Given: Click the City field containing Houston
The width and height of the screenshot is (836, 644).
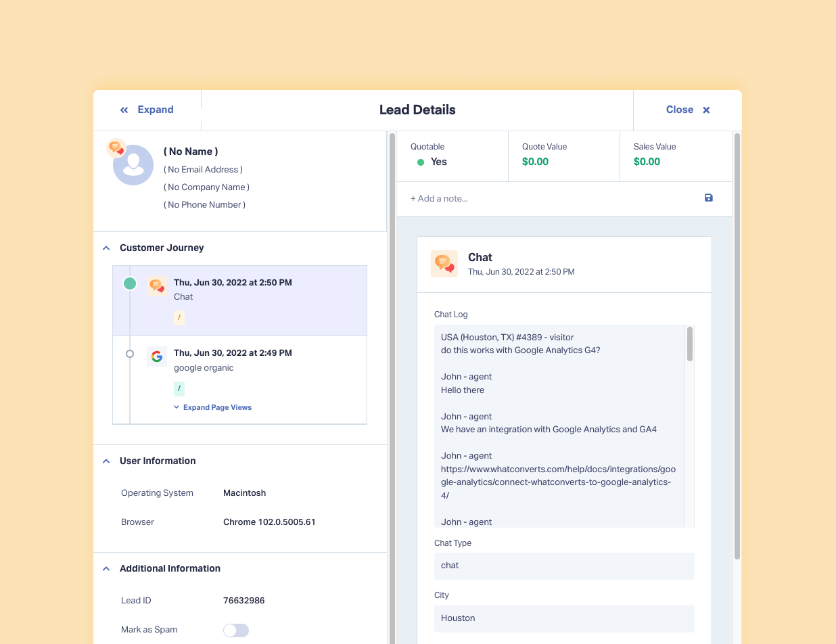Looking at the screenshot, I should [x=564, y=618].
